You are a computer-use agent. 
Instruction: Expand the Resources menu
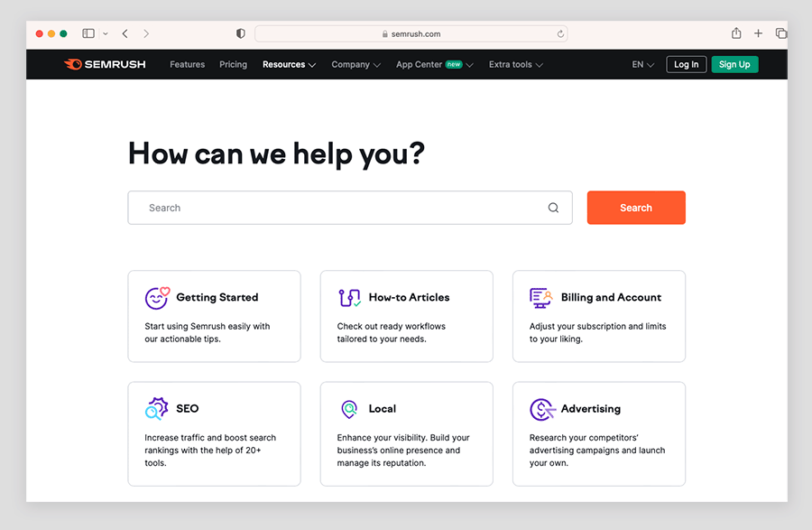click(x=289, y=65)
